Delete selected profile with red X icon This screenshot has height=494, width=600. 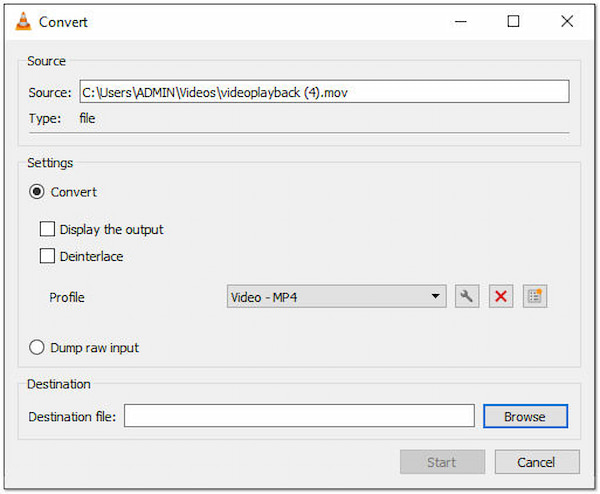501,296
